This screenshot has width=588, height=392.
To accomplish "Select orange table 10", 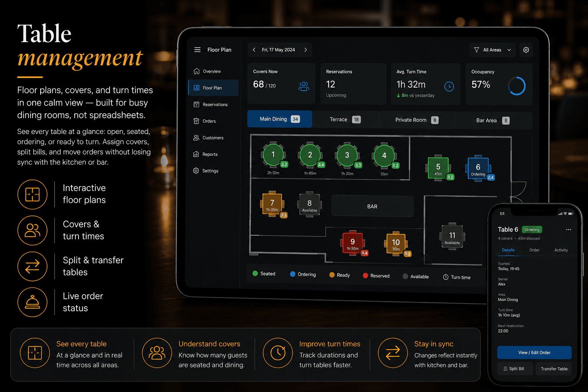I will click(396, 243).
